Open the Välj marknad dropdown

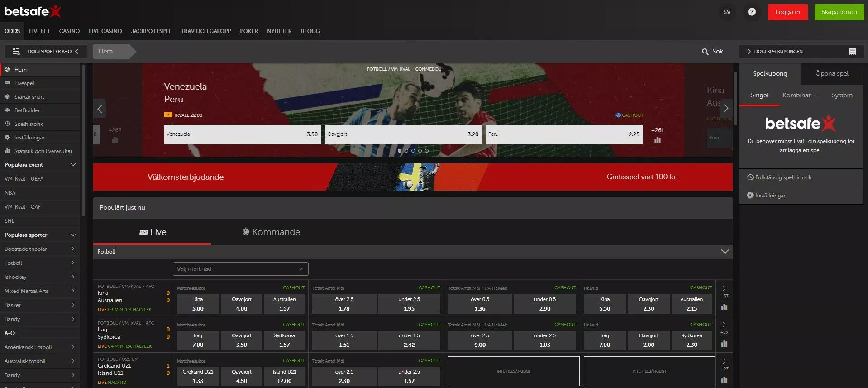click(x=241, y=269)
